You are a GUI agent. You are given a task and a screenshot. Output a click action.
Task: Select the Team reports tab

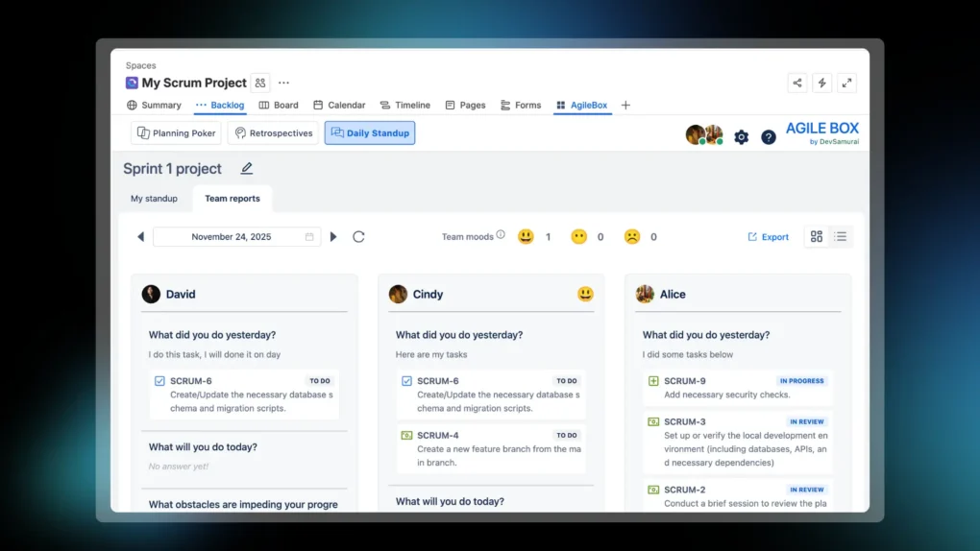(x=233, y=199)
